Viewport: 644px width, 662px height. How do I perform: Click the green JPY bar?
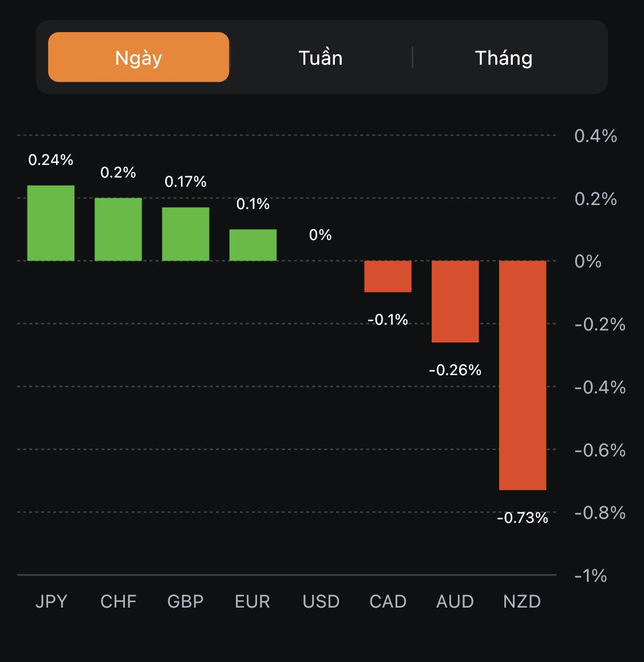[51, 223]
